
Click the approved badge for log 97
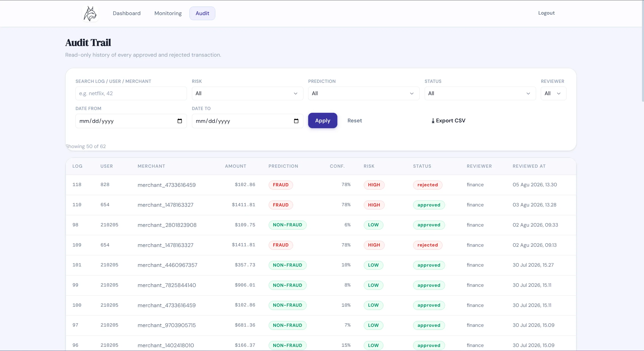[429, 325]
